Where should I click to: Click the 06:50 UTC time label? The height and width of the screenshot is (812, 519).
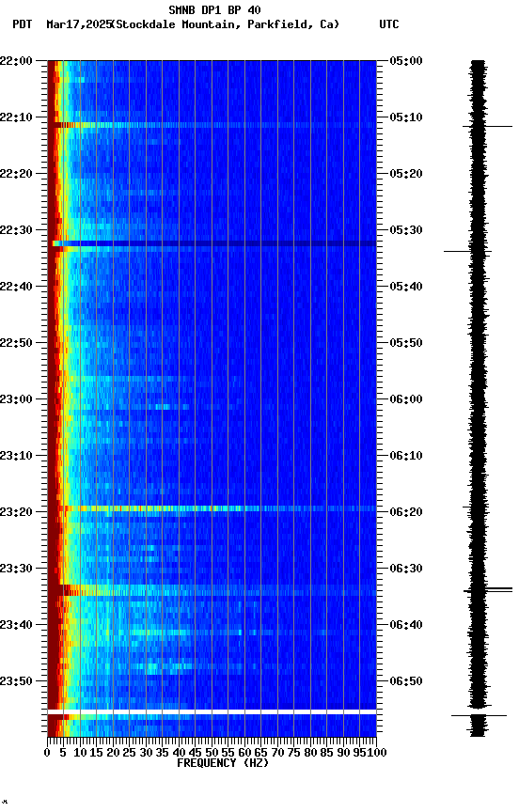click(405, 681)
